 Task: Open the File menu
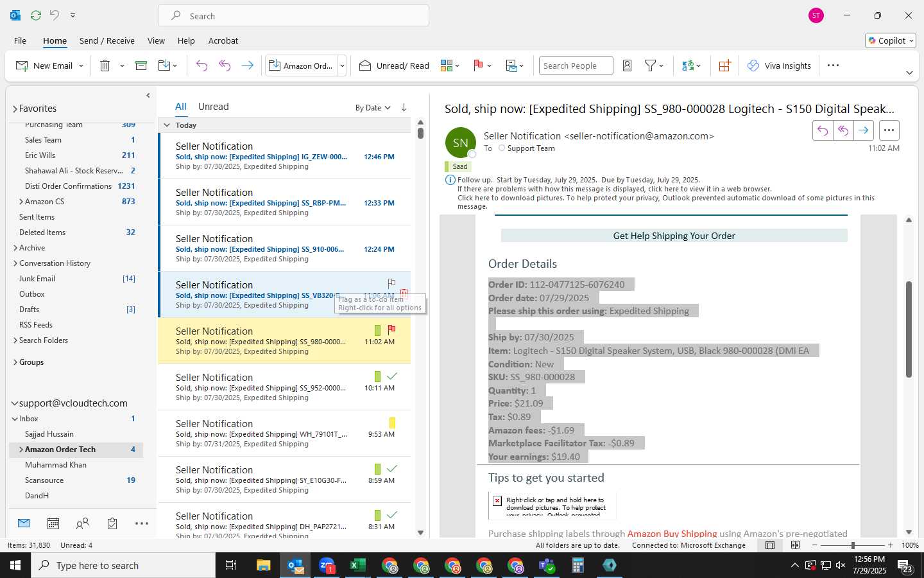(x=20, y=40)
